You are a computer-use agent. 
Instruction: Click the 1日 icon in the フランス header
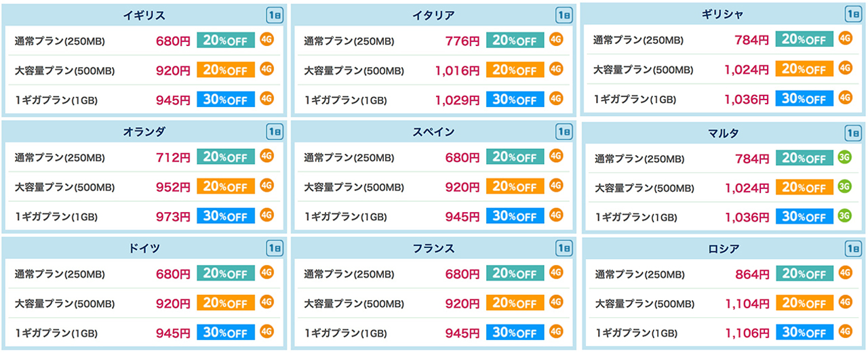point(564,249)
